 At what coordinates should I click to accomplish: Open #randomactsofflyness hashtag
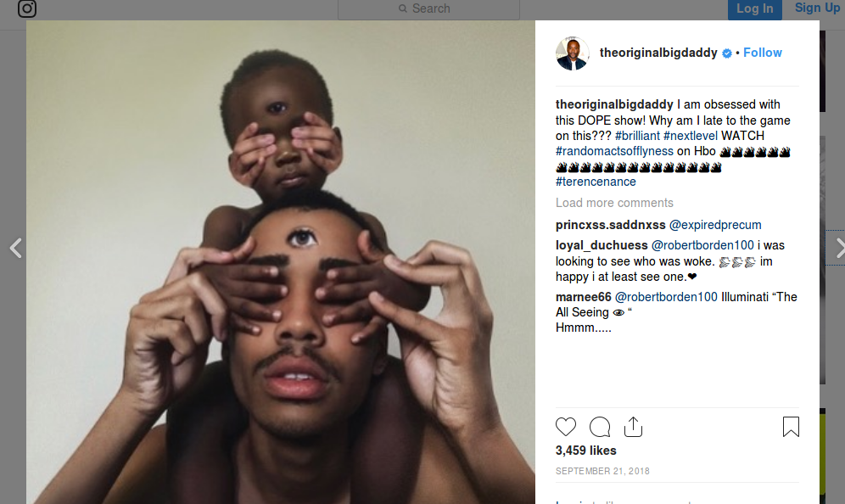pyautogui.click(x=614, y=151)
